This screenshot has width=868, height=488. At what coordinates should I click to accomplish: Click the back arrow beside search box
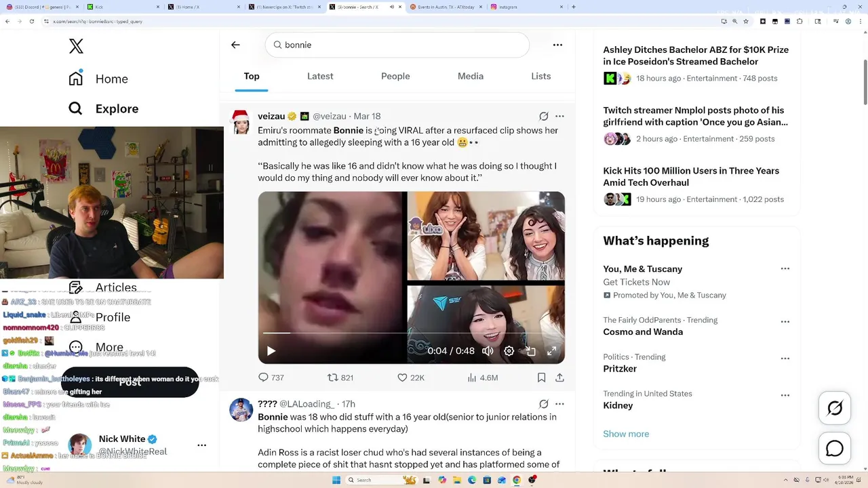click(x=235, y=45)
